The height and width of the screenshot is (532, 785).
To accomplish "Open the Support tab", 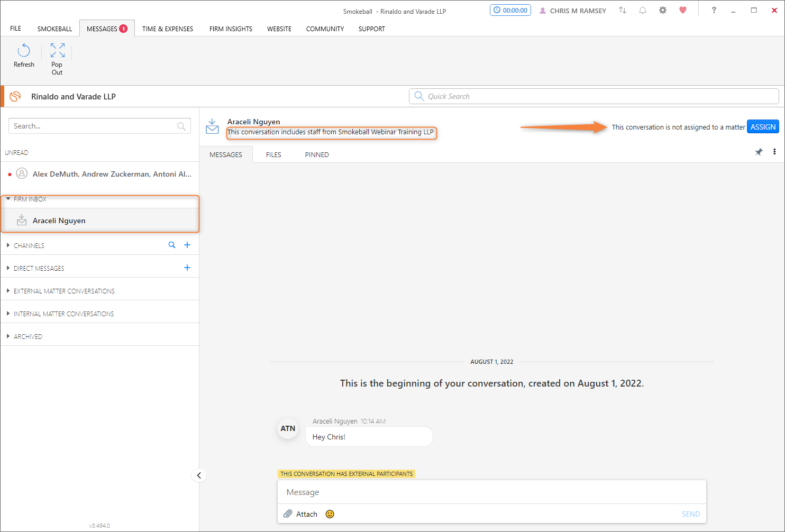I will pos(372,29).
